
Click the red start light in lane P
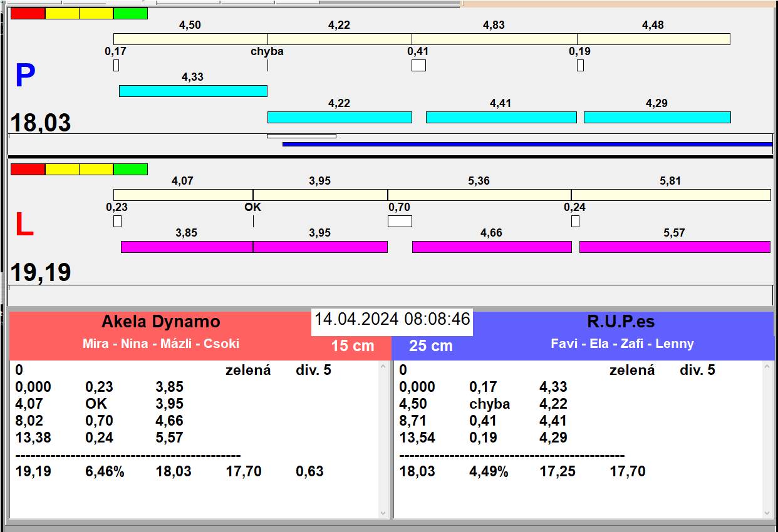click(x=28, y=13)
